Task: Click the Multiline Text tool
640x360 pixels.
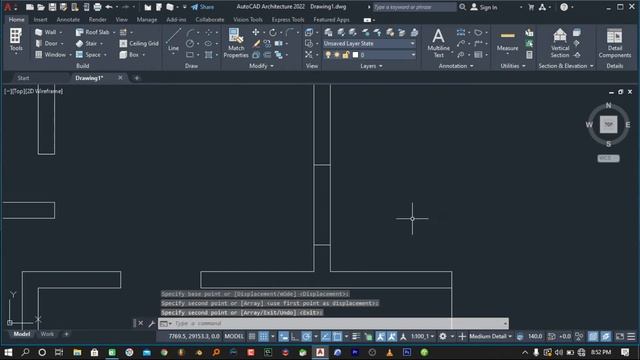Action: [438, 43]
